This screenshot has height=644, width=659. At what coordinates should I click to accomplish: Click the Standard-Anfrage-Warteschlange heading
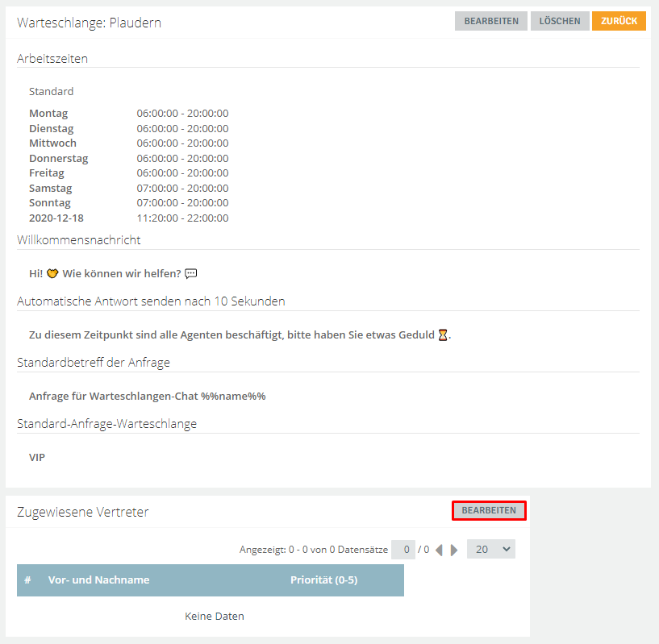[x=106, y=424]
